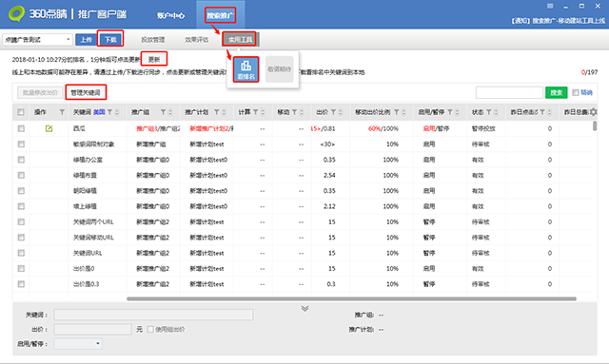This screenshot has height=364, width=609.
Task: Focus the 关键词 input field in bottom panel
Action: [153, 315]
